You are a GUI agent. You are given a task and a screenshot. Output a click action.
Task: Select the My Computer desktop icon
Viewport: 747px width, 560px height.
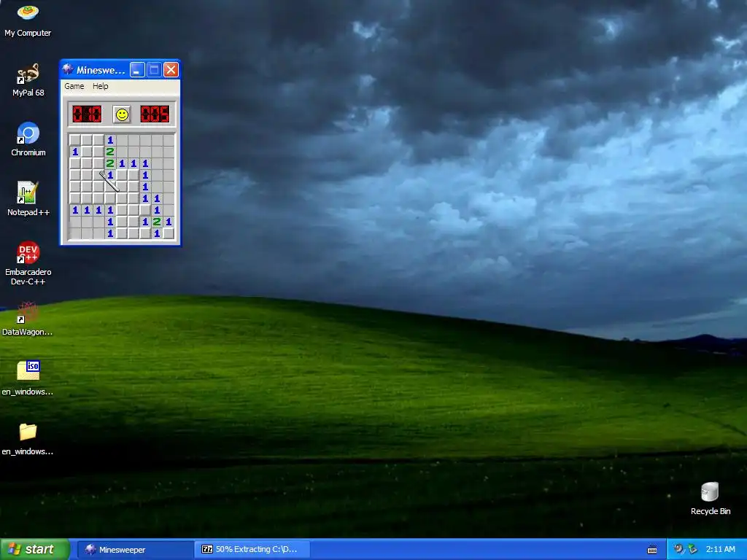[x=28, y=20]
